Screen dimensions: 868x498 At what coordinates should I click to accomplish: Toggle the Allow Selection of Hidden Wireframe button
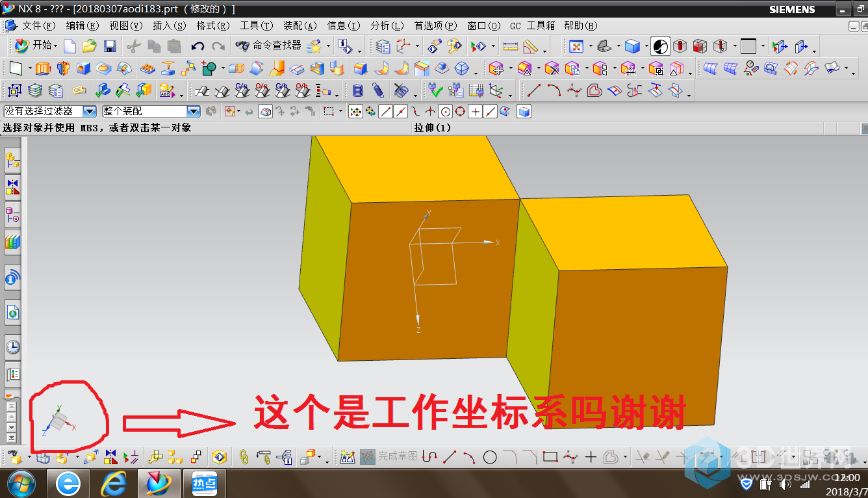(x=524, y=112)
